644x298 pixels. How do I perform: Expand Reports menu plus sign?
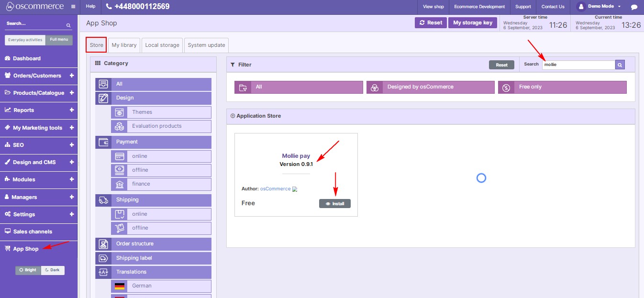point(72,110)
